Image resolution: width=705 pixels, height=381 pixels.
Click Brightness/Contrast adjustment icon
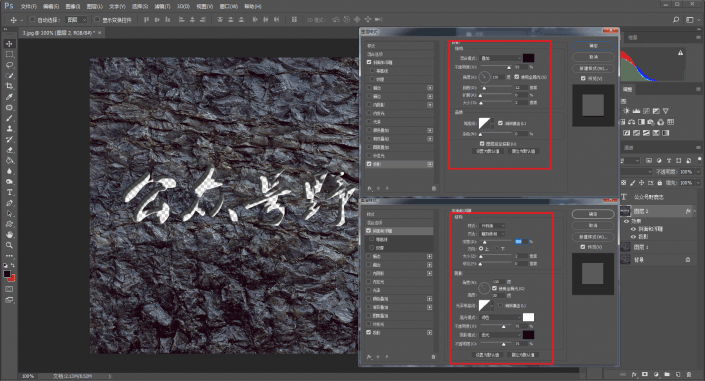tap(626, 111)
